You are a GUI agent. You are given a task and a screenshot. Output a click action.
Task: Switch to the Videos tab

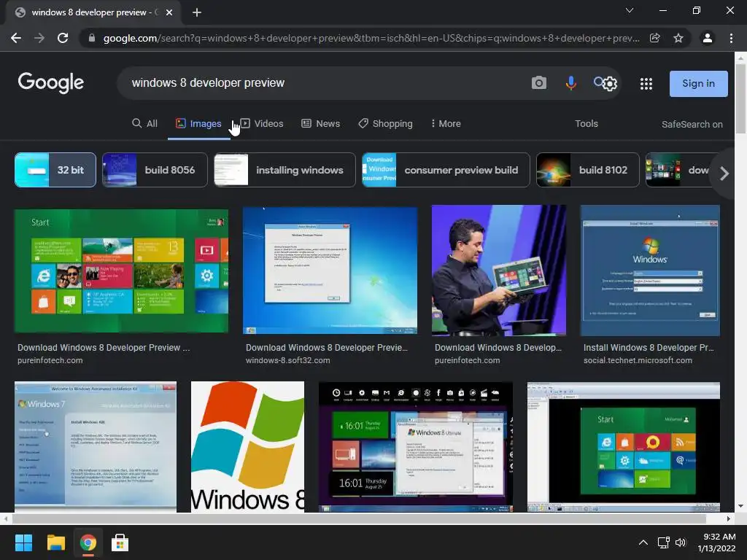[262, 124]
